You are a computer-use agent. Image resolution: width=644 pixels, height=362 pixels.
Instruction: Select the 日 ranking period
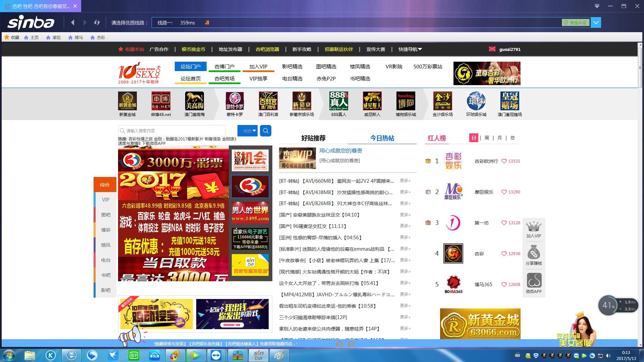click(474, 138)
